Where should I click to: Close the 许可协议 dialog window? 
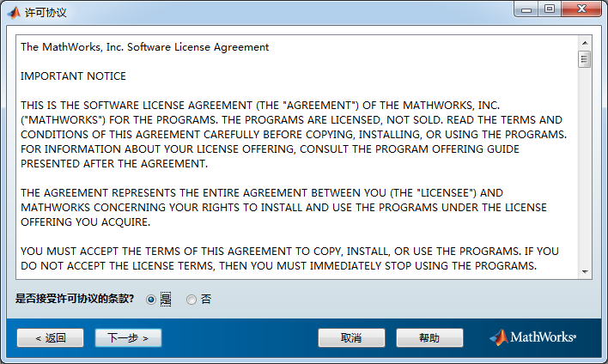point(581,10)
